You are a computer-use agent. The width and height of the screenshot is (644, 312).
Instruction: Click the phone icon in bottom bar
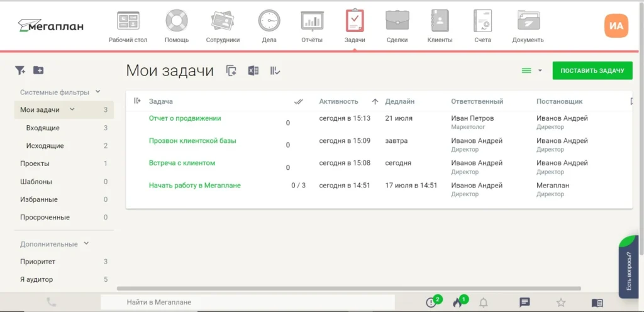[x=52, y=303]
